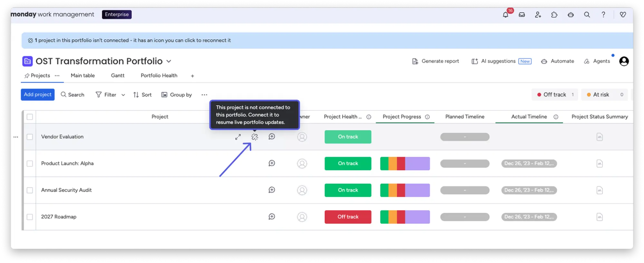Open the Filter dropdown arrow
Viewport: 644px width, 263px height.
point(123,95)
